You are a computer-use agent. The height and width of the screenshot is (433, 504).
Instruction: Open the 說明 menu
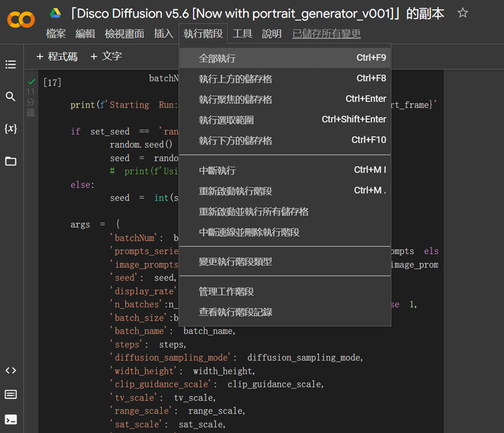tap(272, 33)
